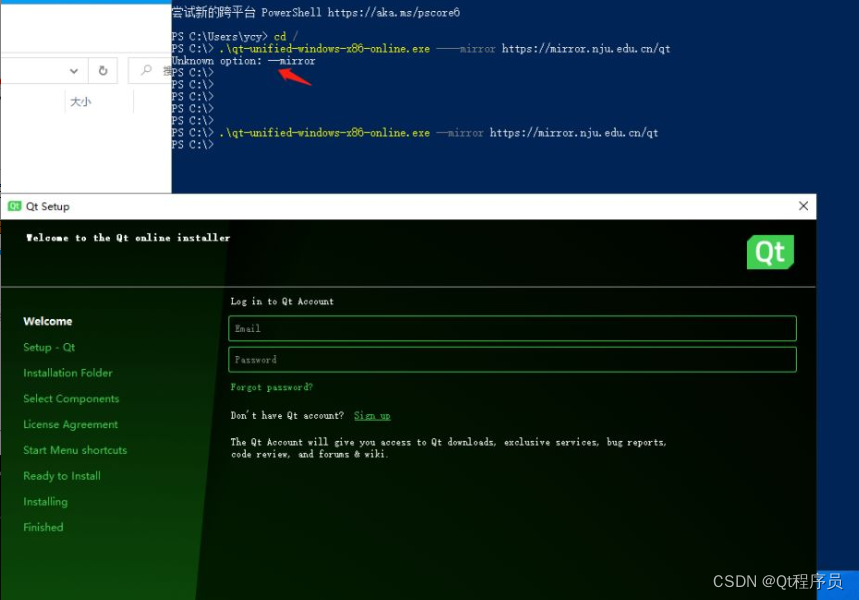Click the Qt Setup icon in the title bar
Screen dimensions: 859x600
13,206
